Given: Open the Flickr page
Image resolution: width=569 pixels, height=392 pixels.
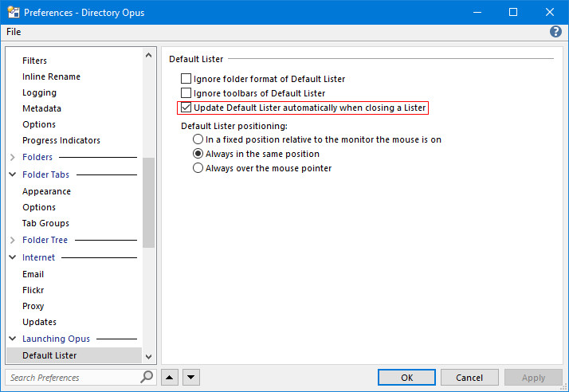Looking at the screenshot, I should click(33, 290).
